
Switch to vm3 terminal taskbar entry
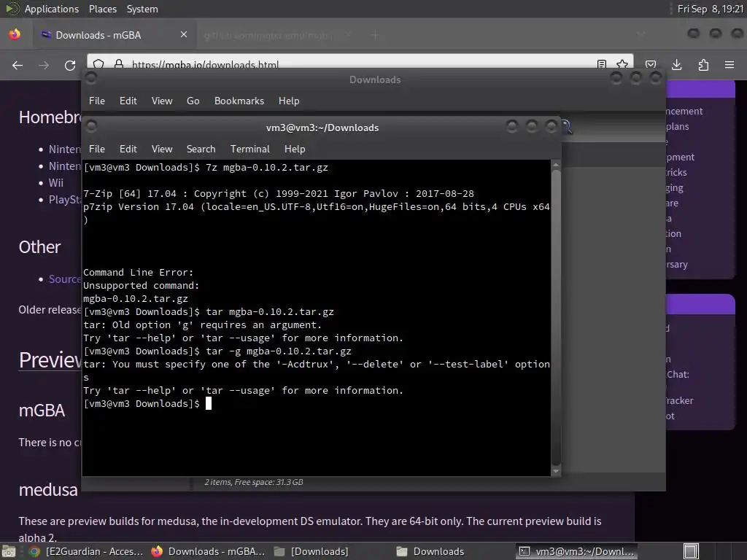coord(576,551)
